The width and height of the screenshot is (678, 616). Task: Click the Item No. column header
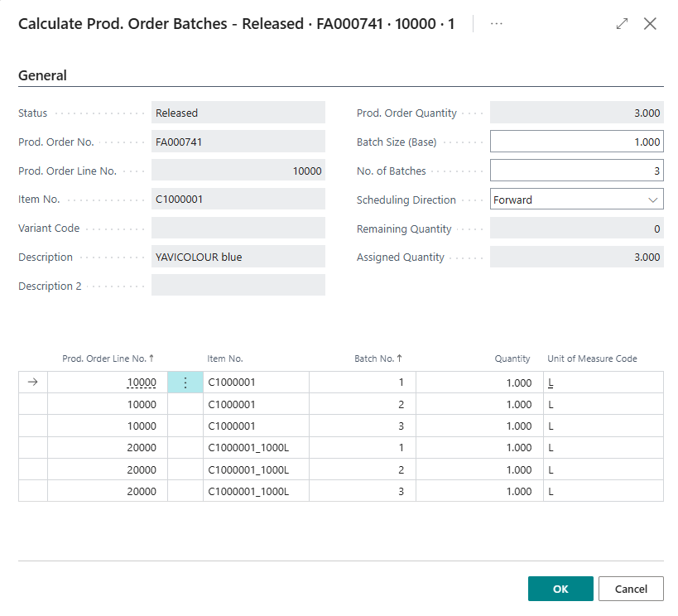coord(225,359)
